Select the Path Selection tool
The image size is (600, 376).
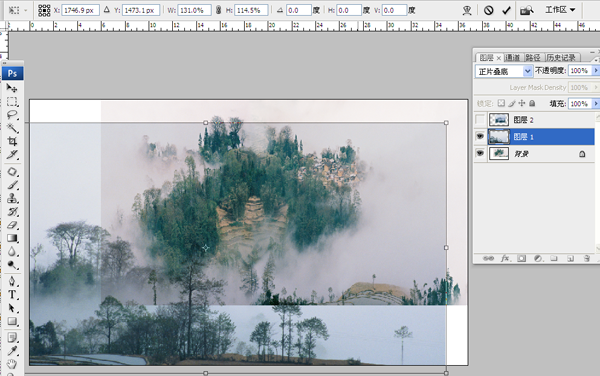(12, 308)
